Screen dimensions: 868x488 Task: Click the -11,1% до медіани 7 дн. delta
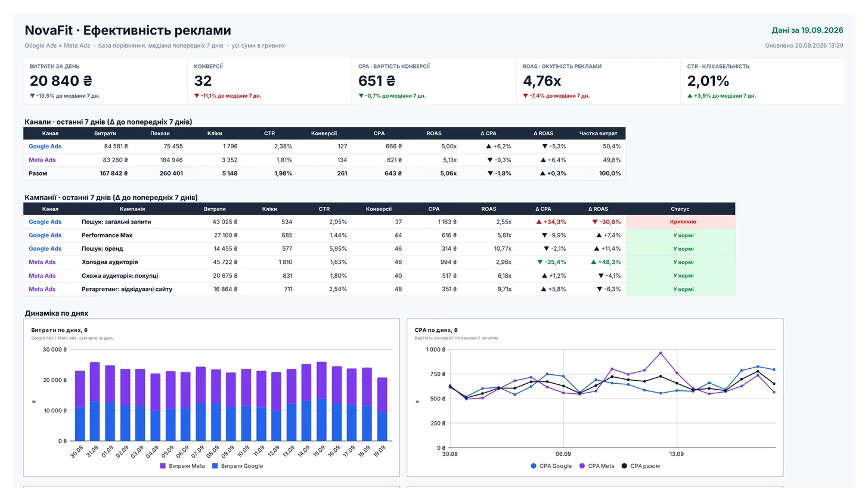[x=228, y=95]
